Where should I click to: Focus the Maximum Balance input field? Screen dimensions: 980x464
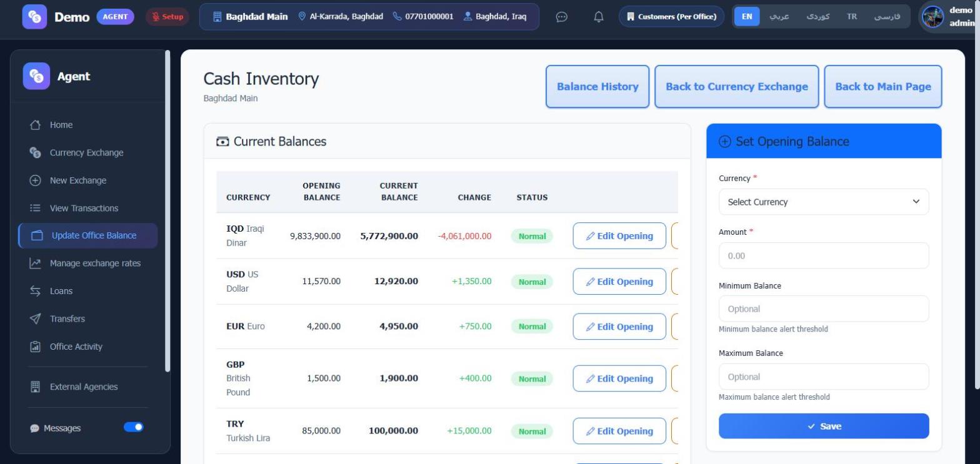pyautogui.click(x=824, y=377)
